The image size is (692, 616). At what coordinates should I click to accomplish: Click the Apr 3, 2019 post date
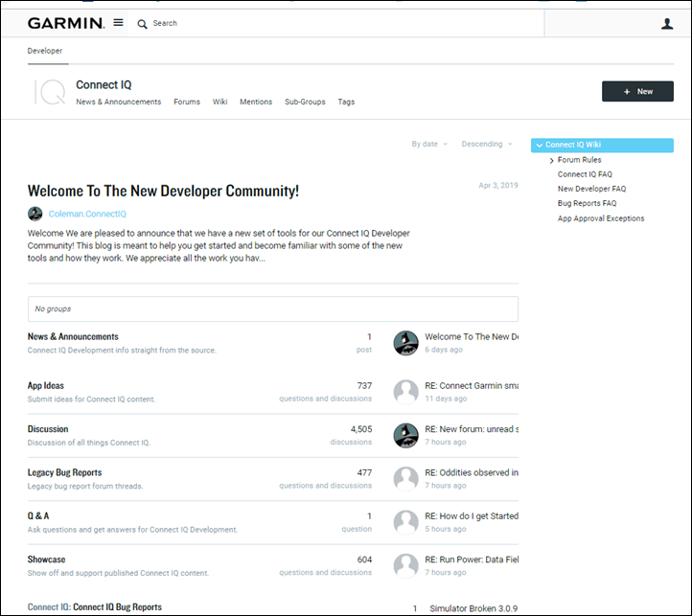tap(498, 185)
